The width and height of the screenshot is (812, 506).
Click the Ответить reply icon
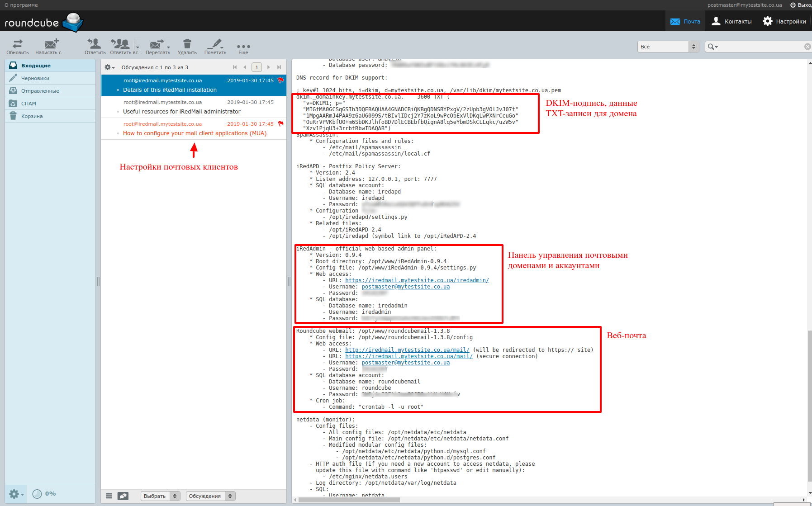tap(95, 44)
